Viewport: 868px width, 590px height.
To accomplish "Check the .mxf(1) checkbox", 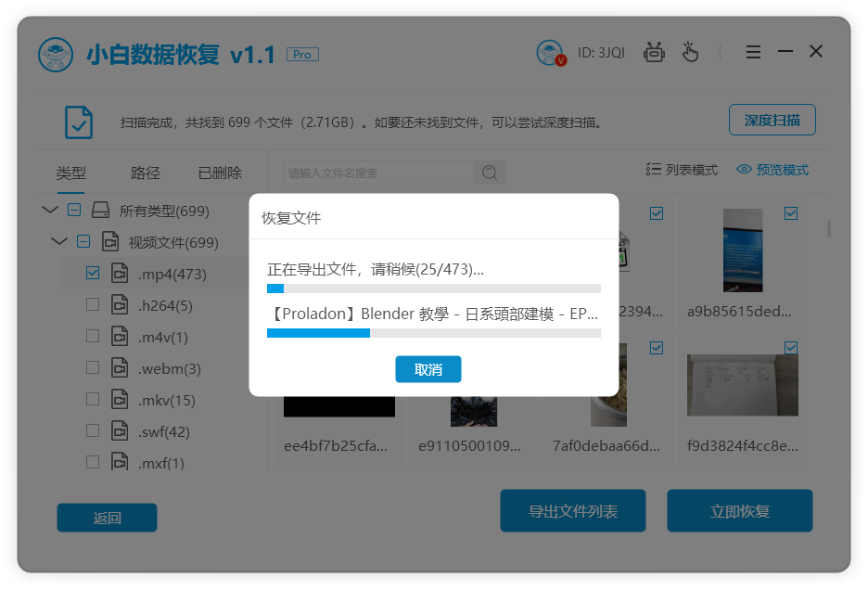I will (93, 461).
